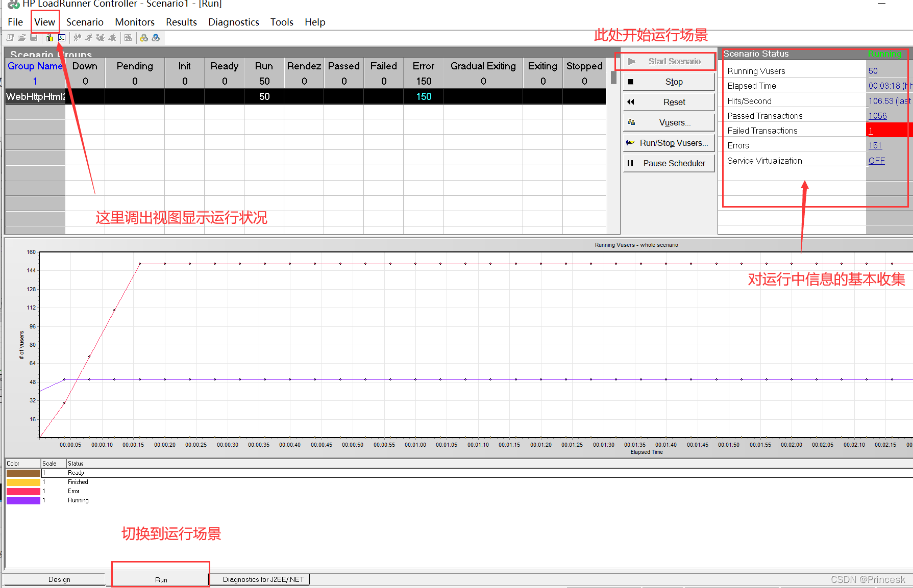Select the brown Ready color swatch
This screenshot has width=913, height=588.
tap(23, 473)
